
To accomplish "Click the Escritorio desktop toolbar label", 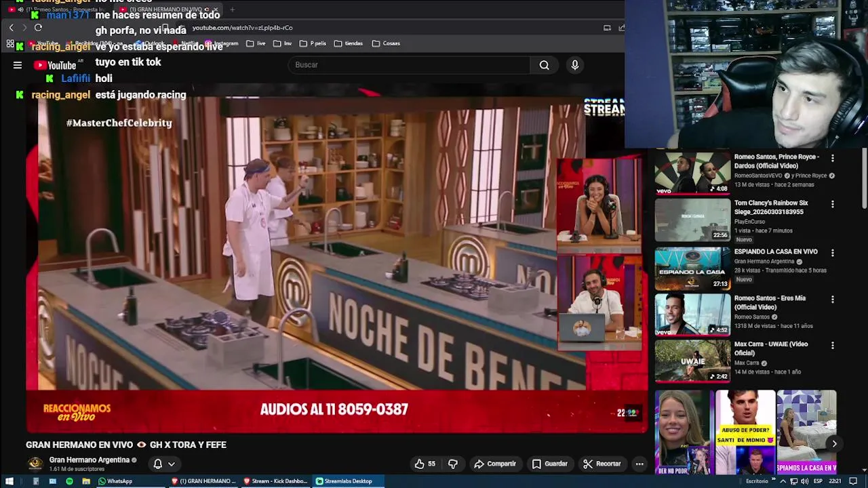I will pyautogui.click(x=757, y=481).
